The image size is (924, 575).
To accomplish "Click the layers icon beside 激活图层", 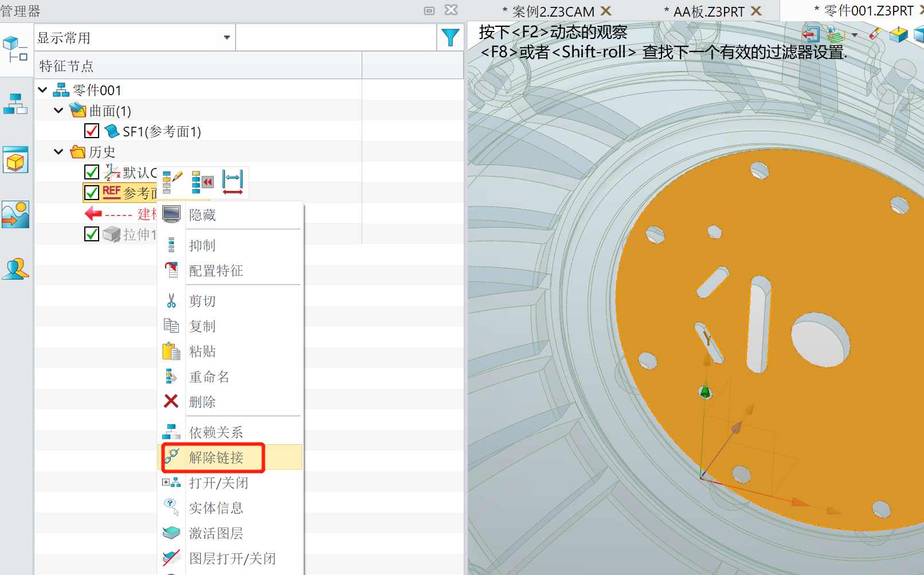I will (171, 533).
